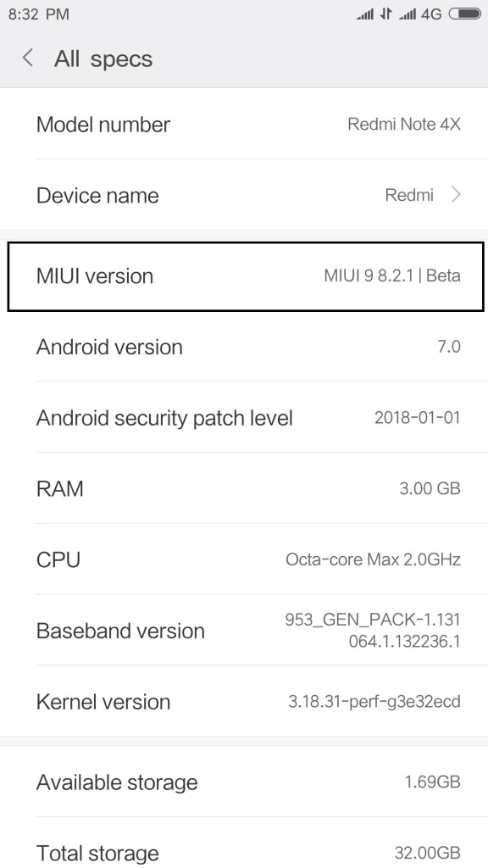Open Device name chevron arrow
Screen dimensions: 488x868
(x=456, y=195)
